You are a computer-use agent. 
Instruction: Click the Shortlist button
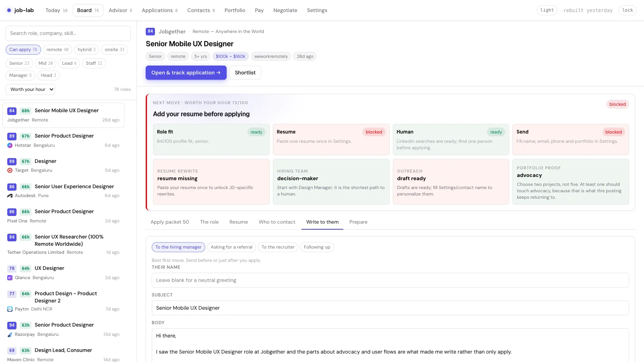[245, 73]
